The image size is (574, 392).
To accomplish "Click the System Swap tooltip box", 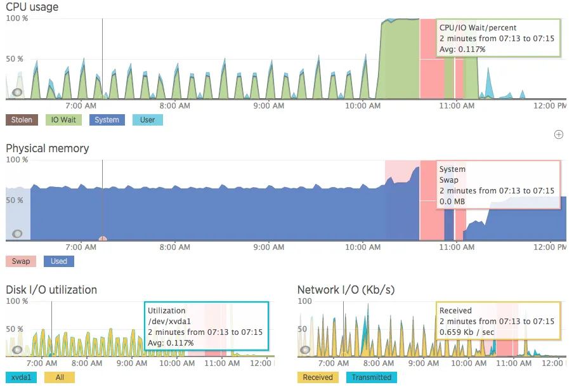I will 499,185.
